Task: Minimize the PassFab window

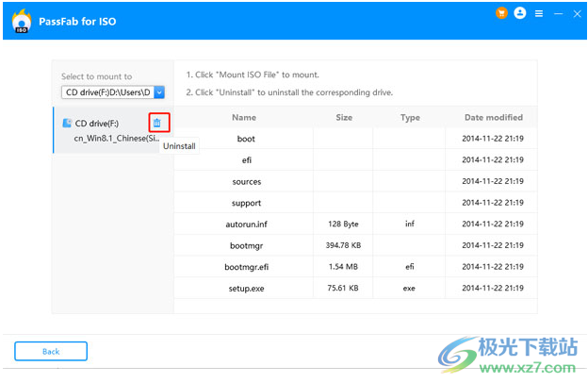Action: pyautogui.click(x=559, y=13)
